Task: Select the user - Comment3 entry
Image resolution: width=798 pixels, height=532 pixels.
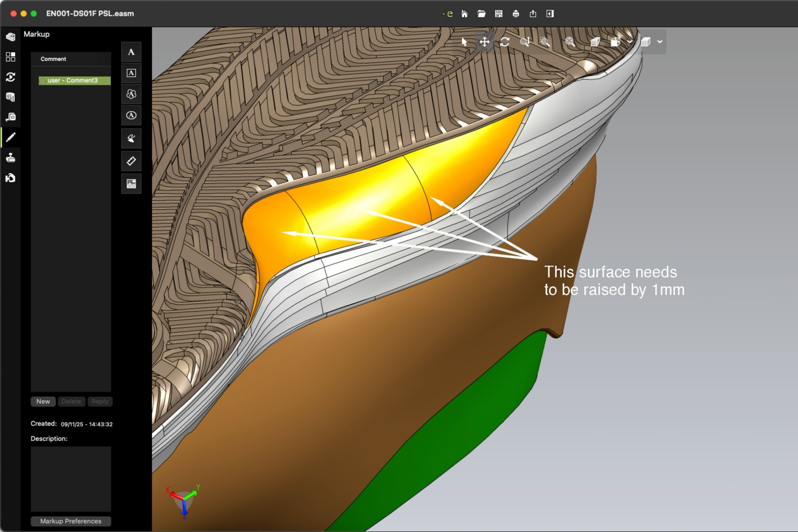Action: 73,81
